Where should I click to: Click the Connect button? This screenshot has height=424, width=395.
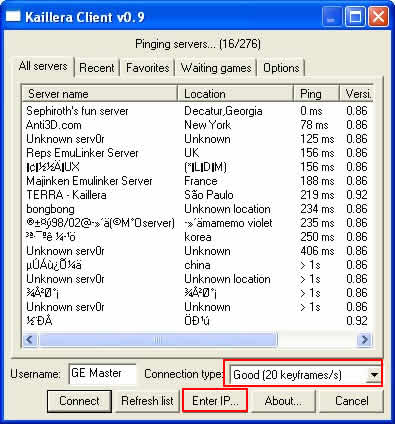click(x=79, y=401)
